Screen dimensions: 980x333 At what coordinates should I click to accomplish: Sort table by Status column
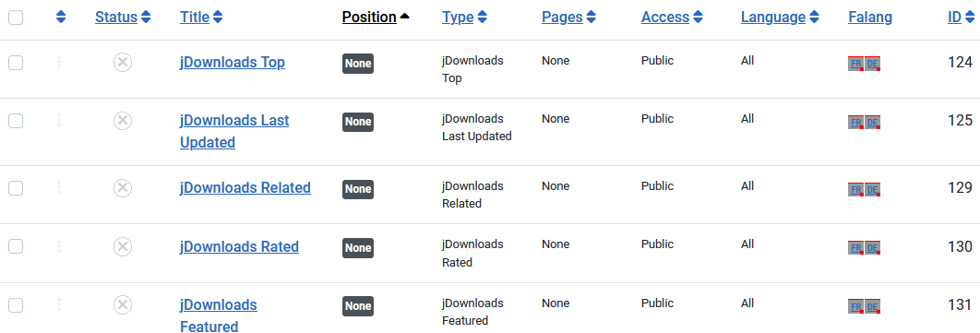123,18
